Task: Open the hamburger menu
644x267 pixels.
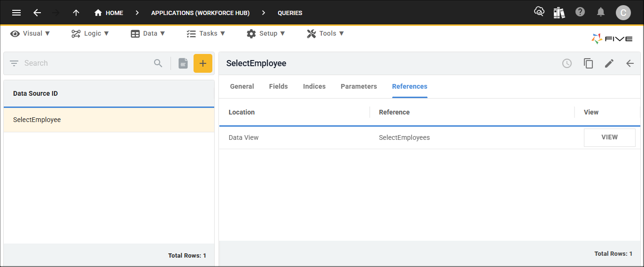Action: (x=16, y=13)
